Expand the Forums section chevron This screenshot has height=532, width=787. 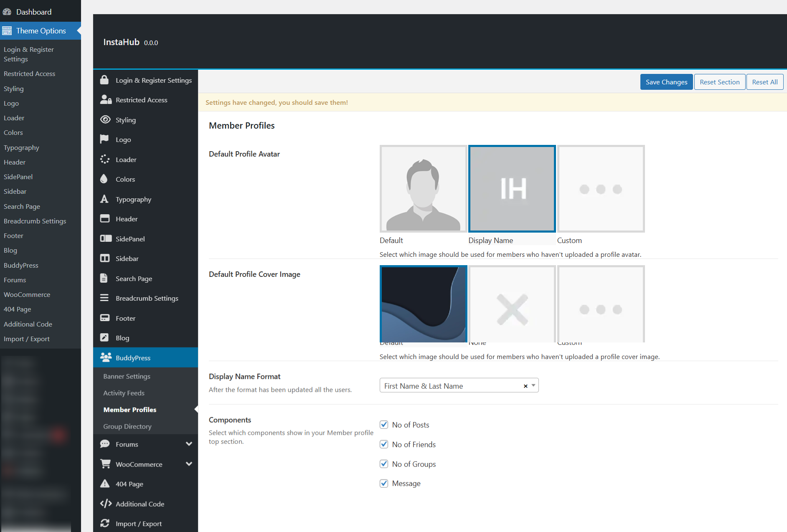(189, 444)
